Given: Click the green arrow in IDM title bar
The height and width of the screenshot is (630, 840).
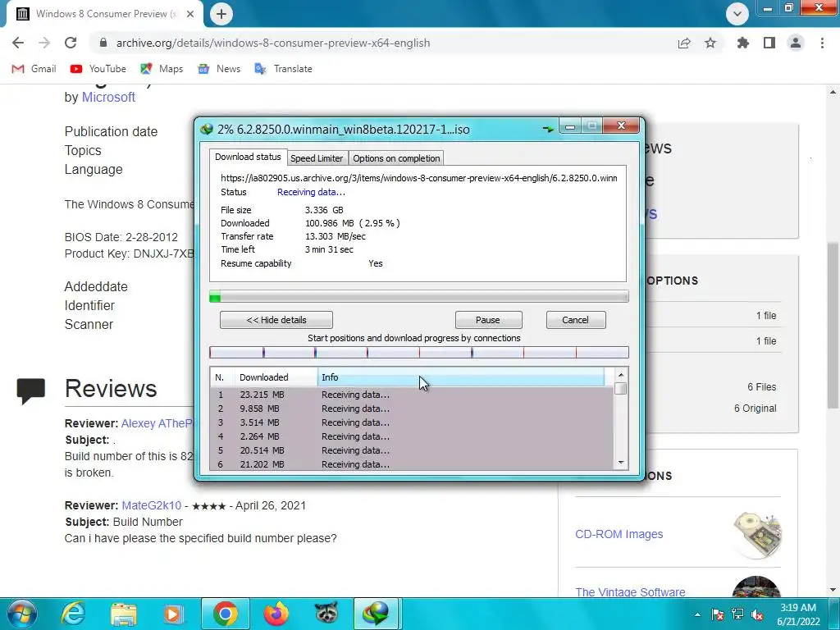Looking at the screenshot, I should pos(548,129).
